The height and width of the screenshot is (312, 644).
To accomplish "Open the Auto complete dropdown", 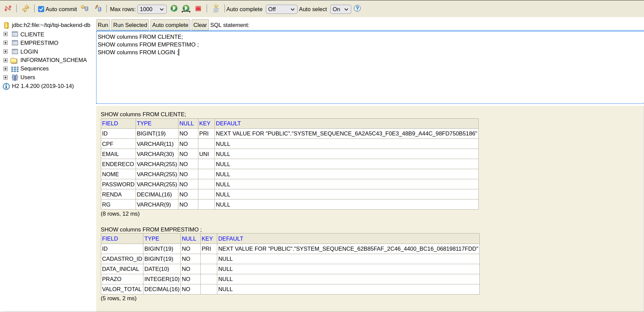I will tap(281, 9).
